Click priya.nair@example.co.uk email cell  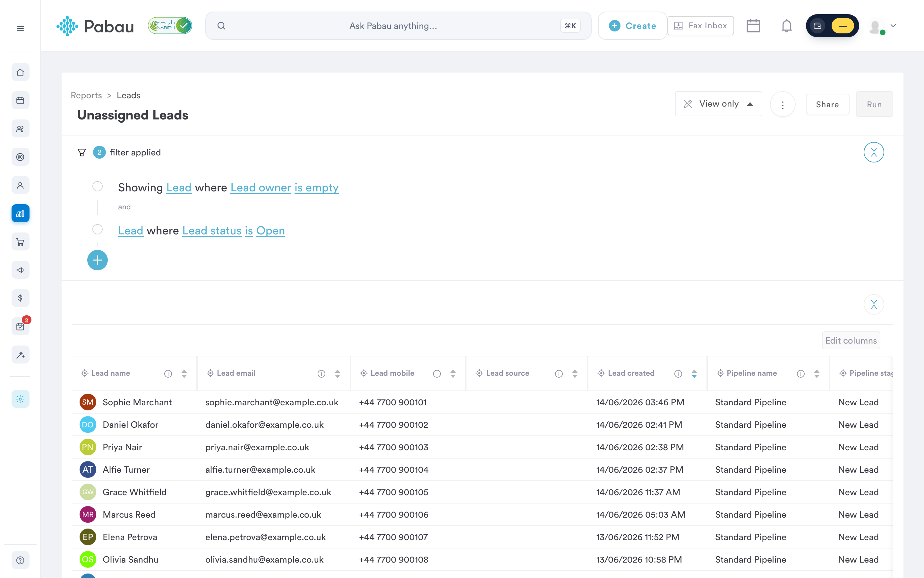click(x=257, y=447)
